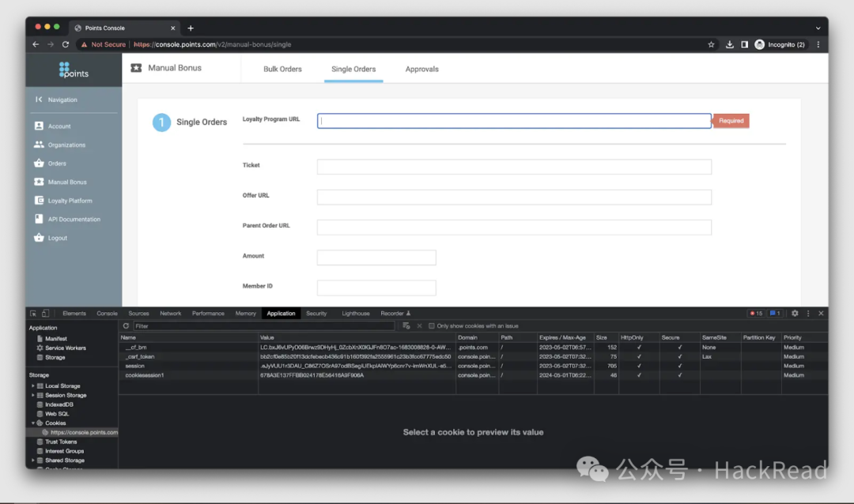This screenshot has height=504, width=854.
Task: Select Trust Tokens in Storage tree
Action: (x=57, y=442)
